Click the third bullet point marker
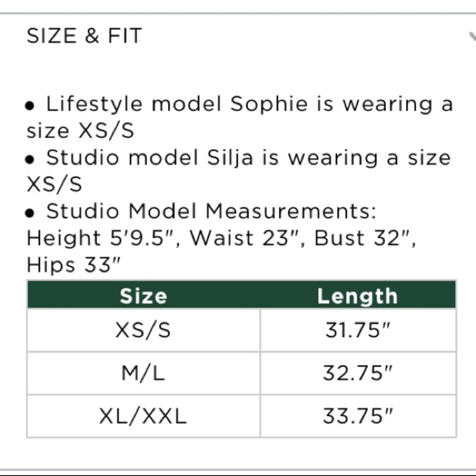This screenshot has width=476, height=476. pos(30,213)
